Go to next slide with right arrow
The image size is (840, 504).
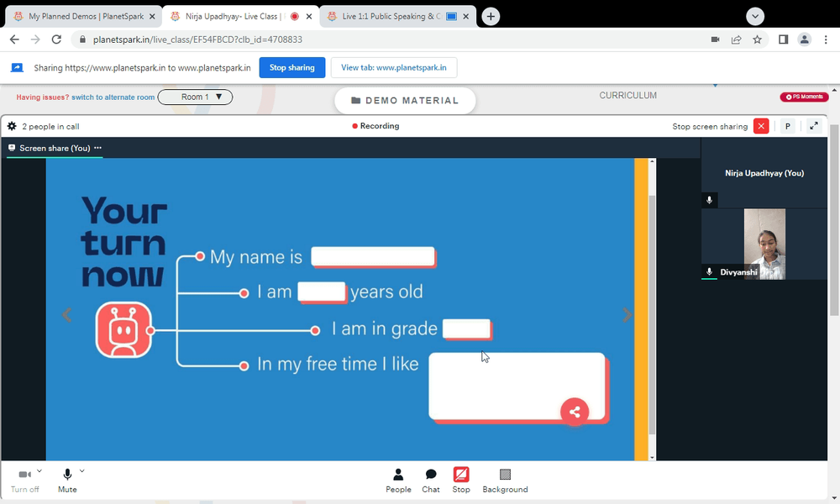(x=627, y=315)
